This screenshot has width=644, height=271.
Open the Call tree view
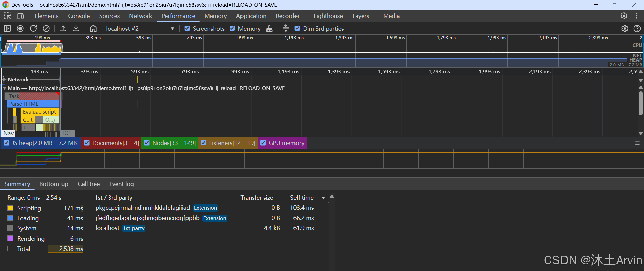click(89, 184)
